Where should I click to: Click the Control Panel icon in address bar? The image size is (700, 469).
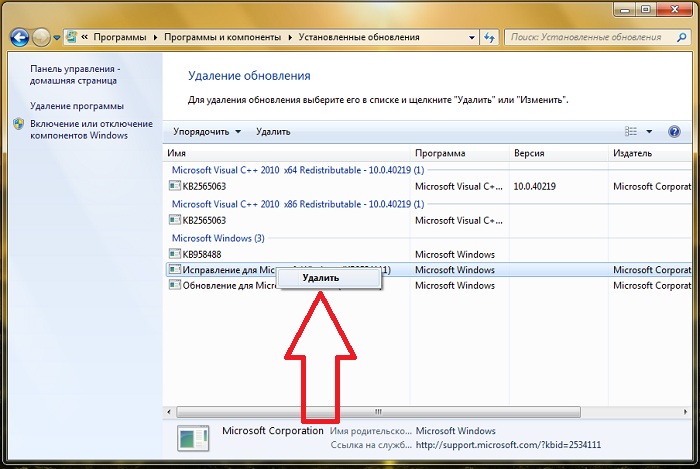(x=71, y=37)
